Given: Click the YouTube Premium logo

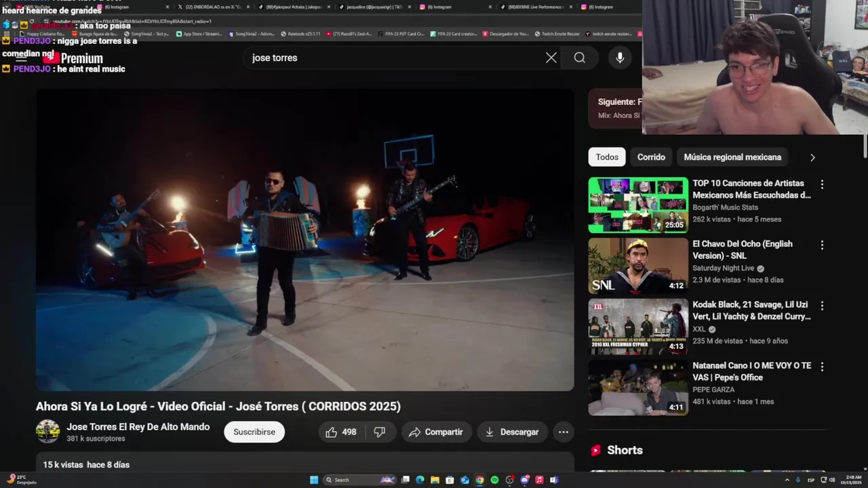Looking at the screenshot, I should pyautogui.click(x=73, y=58).
